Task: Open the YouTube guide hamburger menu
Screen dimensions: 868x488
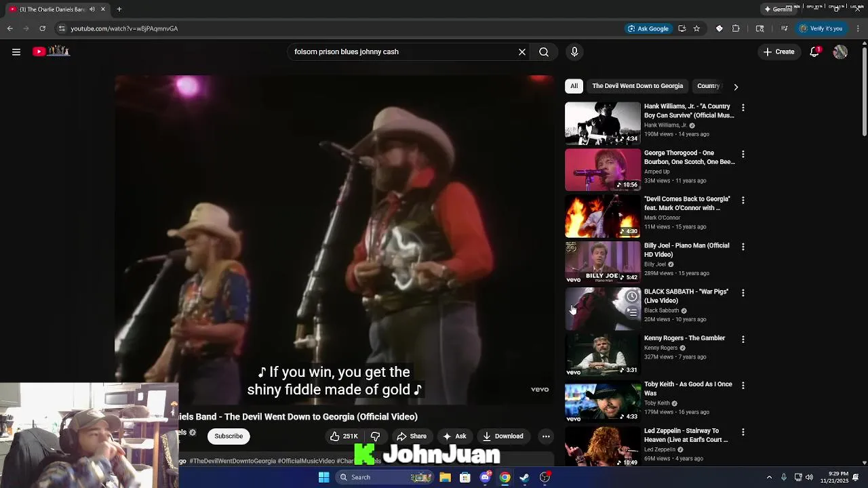Action: [x=16, y=52]
